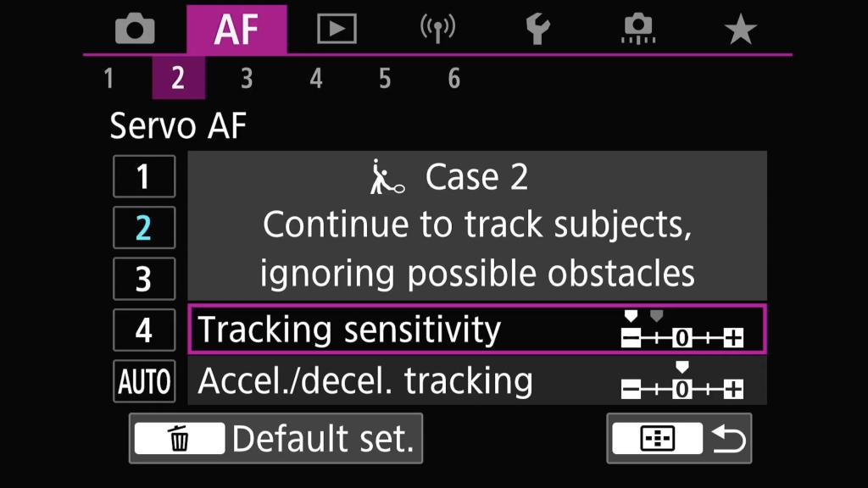Viewport: 868px width, 488px height.
Task: Click the return arrow icon
Action: point(728,439)
